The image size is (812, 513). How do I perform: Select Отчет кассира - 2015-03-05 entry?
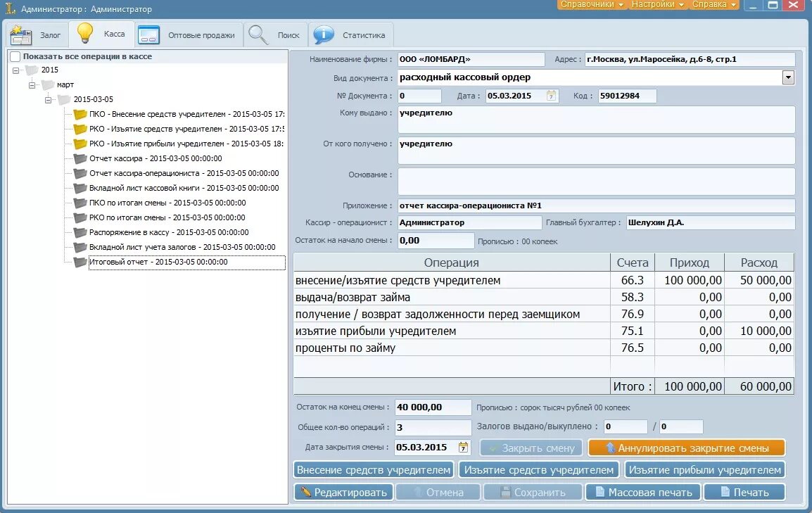point(156,158)
